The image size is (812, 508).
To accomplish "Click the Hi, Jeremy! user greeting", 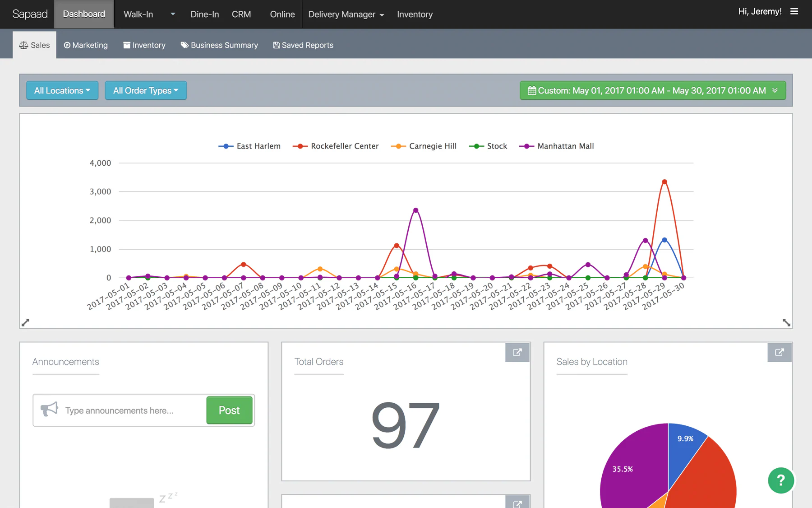I will tap(760, 12).
